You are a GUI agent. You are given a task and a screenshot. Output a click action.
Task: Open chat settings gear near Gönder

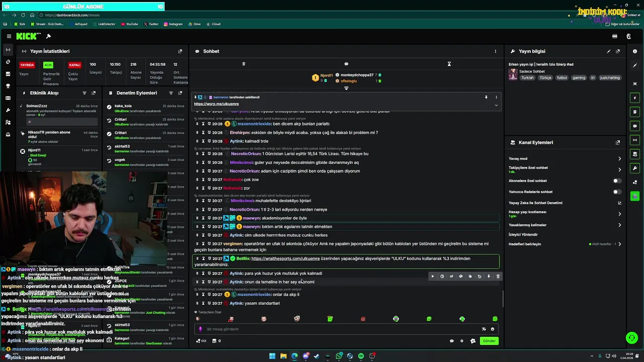point(462,341)
